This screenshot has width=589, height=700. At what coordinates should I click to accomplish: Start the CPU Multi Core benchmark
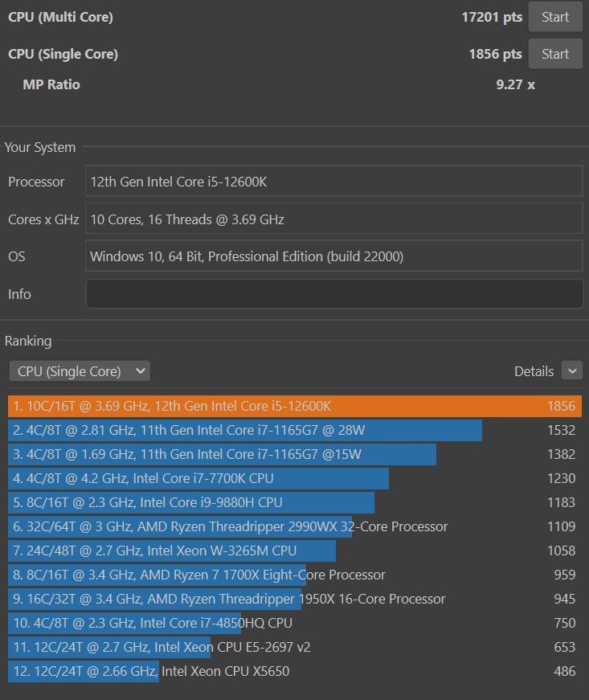555,17
